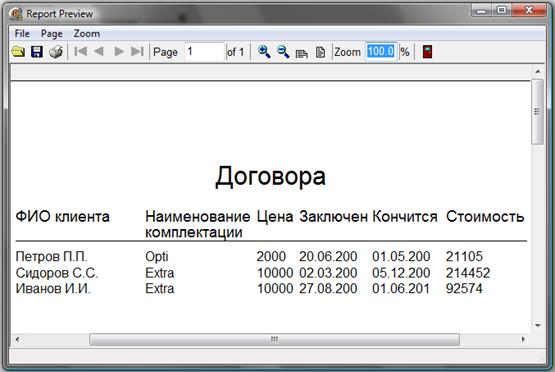Viewport: 555px width, 372px height.
Task: Click the Page number field
Action: 205,52
